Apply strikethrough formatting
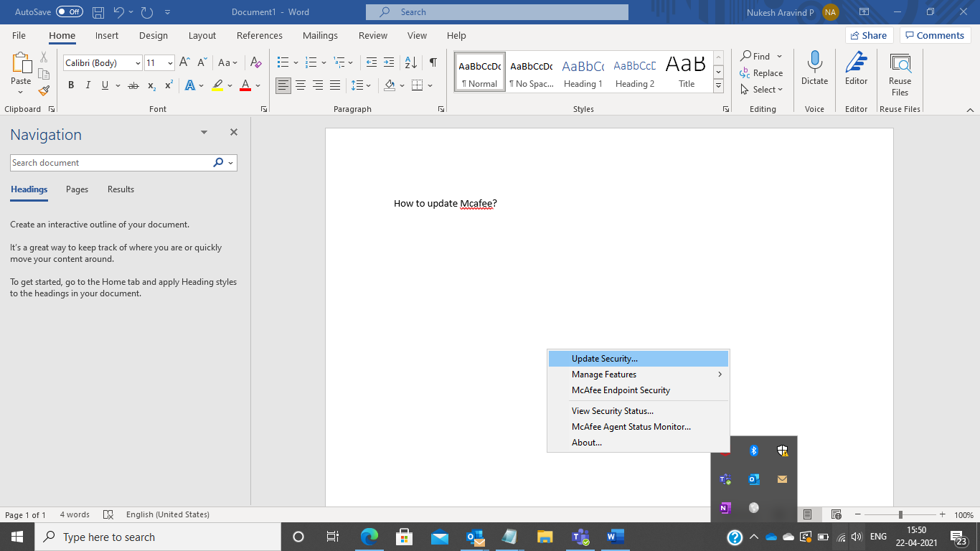 click(133, 85)
